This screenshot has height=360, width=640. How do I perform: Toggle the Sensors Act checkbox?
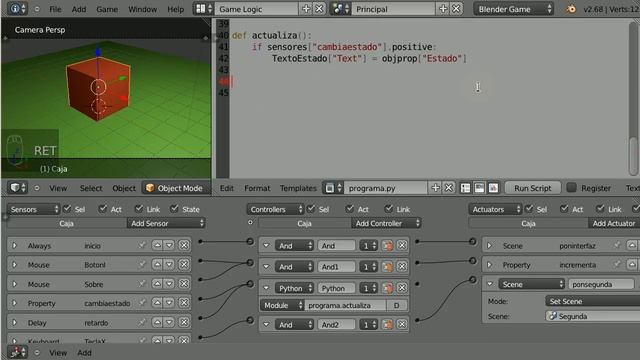pyautogui.click(x=103, y=209)
